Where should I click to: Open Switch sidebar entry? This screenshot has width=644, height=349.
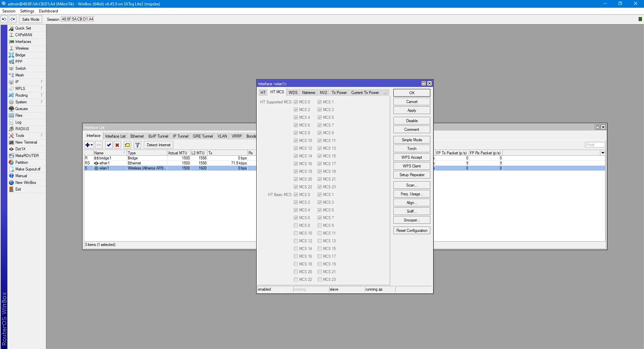pyautogui.click(x=20, y=68)
